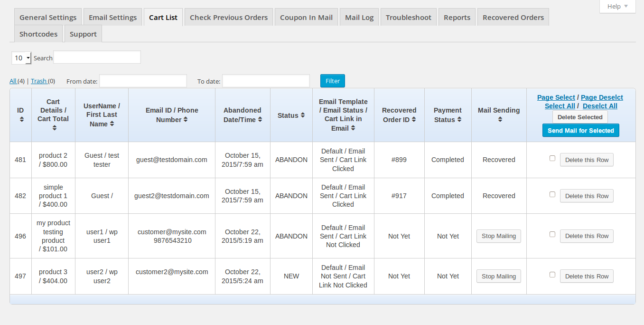
Task: Tick checkbox for cart row 481
Action: pyautogui.click(x=552, y=158)
